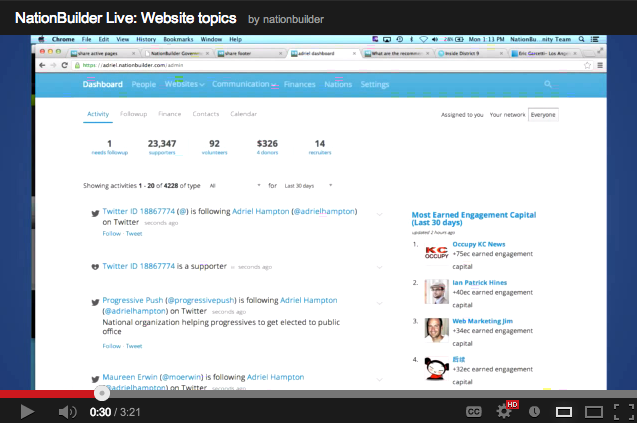Click Tweet under Progressive Push
This screenshot has height=423, width=637.
point(134,346)
